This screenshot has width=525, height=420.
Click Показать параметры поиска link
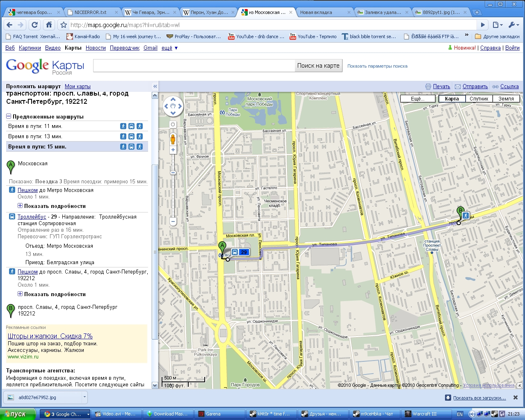[x=377, y=66]
